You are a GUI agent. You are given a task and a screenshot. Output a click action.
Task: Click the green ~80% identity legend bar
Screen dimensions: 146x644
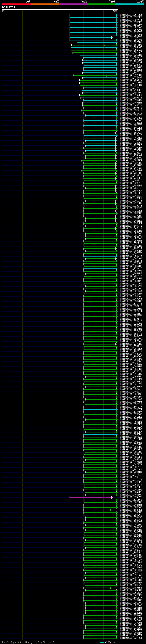[x=101, y=4]
